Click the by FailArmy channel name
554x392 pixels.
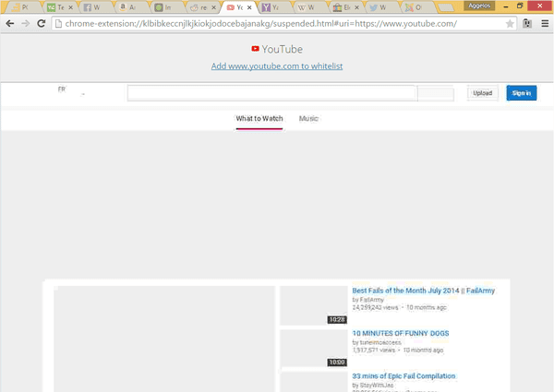(367, 300)
